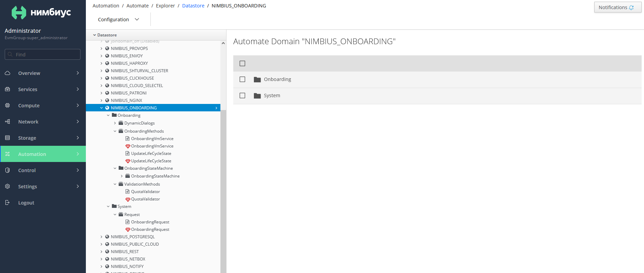Click the Automation icon in sidebar
Screen dimensions: 644x273
(x=7, y=154)
